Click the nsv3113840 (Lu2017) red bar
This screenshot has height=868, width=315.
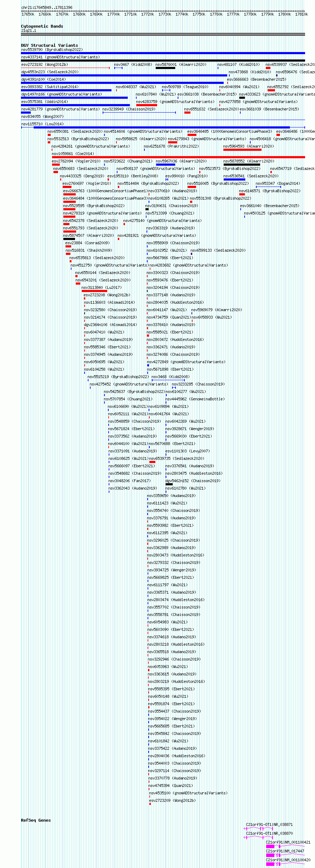[x=94, y=291]
